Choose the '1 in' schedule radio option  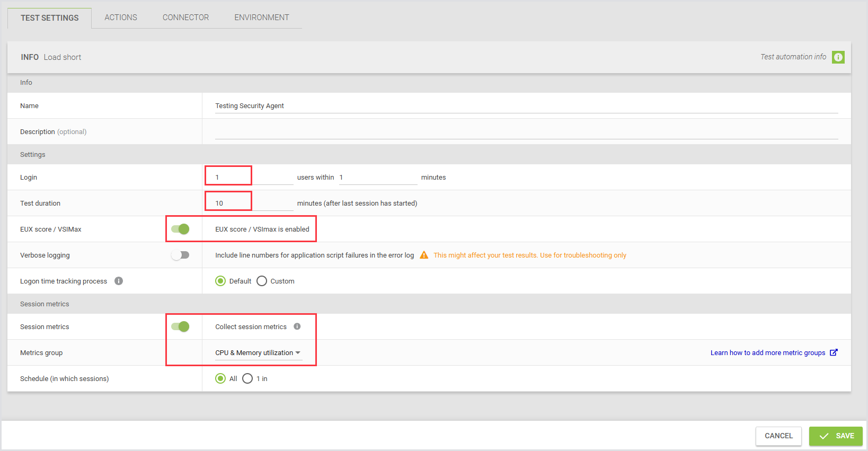[247, 378]
